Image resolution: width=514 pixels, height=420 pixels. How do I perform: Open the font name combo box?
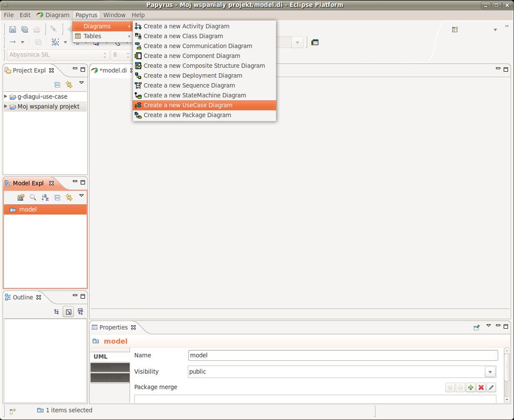pos(58,55)
